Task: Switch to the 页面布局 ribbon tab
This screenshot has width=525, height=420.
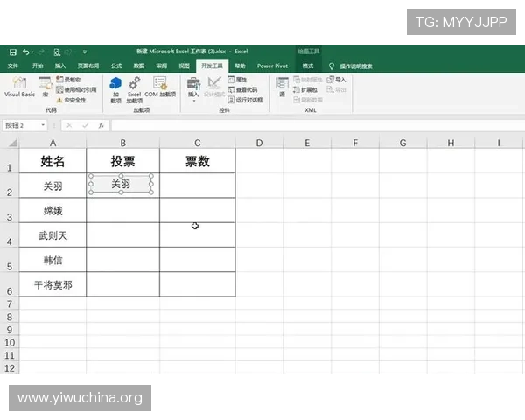Action: coord(88,66)
